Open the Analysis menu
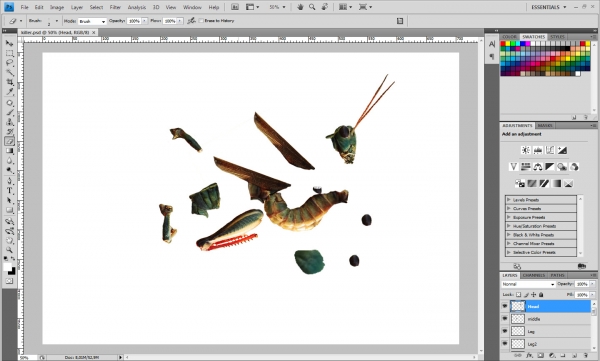This screenshot has height=361, width=600. 137,7
